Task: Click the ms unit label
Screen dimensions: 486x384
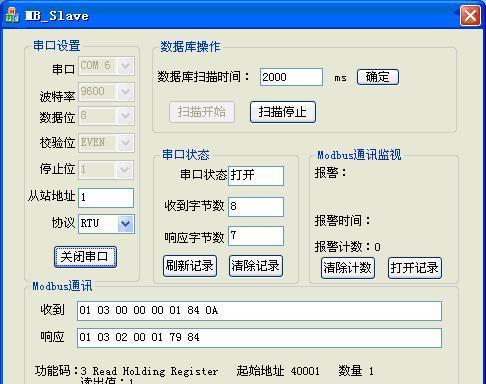Action: click(340, 78)
